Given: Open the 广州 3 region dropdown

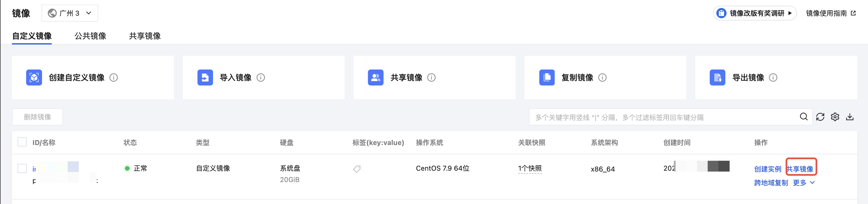Looking at the screenshot, I should click(x=70, y=13).
